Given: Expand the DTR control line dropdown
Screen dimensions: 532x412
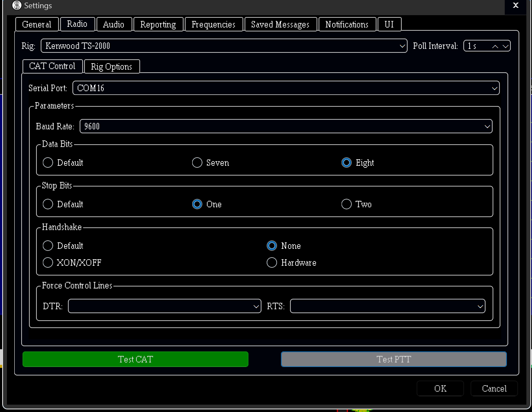Looking at the screenshot, I should click(x=164, y=306).
